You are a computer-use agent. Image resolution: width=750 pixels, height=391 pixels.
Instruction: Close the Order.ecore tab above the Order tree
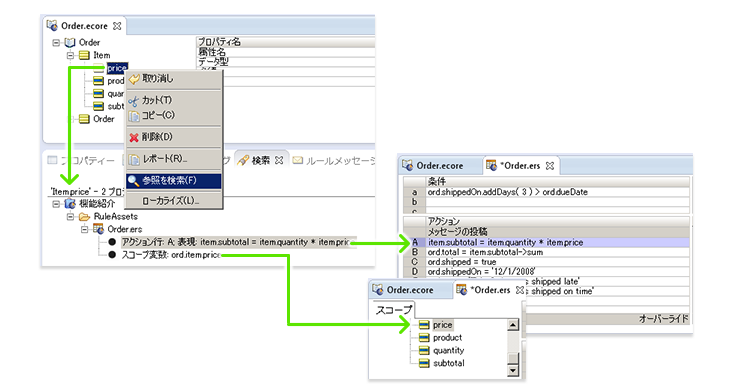(x=117, y=26)
